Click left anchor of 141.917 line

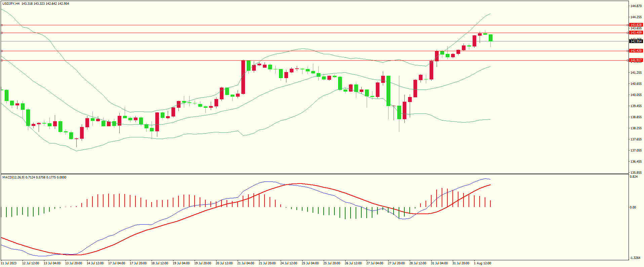tap(2, 60)
